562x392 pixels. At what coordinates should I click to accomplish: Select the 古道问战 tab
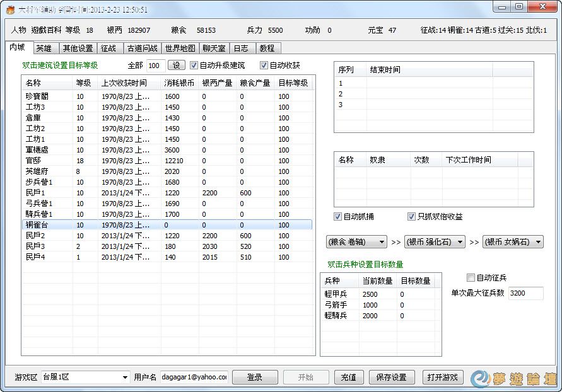click(x=142, y=49)
